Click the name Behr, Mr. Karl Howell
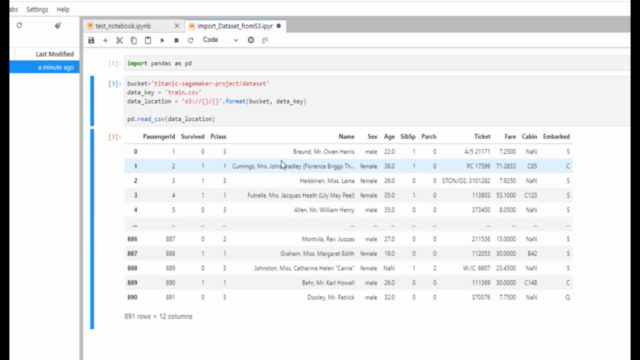 click(x=328, y=283)
